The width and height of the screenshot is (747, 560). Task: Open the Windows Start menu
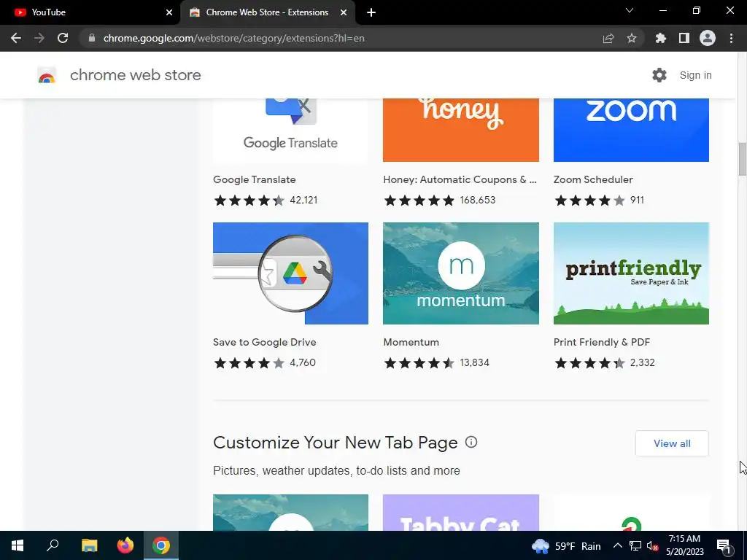(18, 545)
